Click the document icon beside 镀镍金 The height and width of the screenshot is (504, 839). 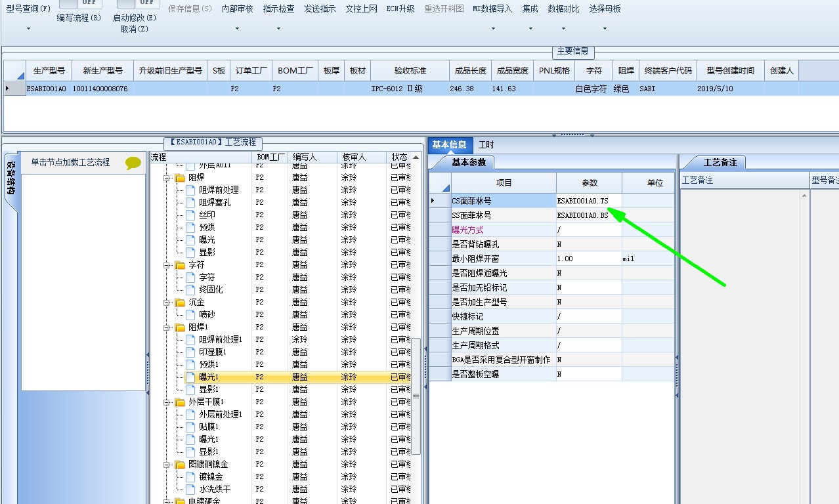tap(191, 477)
